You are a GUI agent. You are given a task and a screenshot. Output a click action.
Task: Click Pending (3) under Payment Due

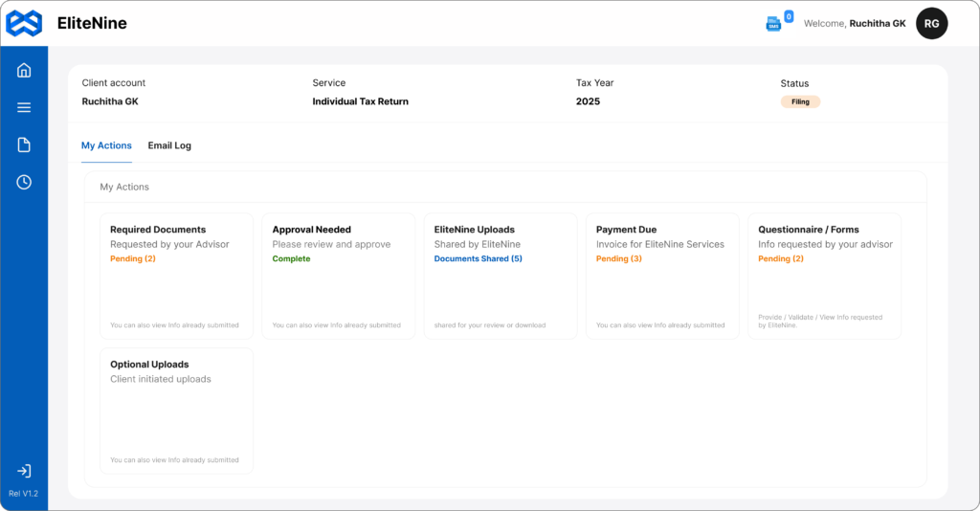618,258
